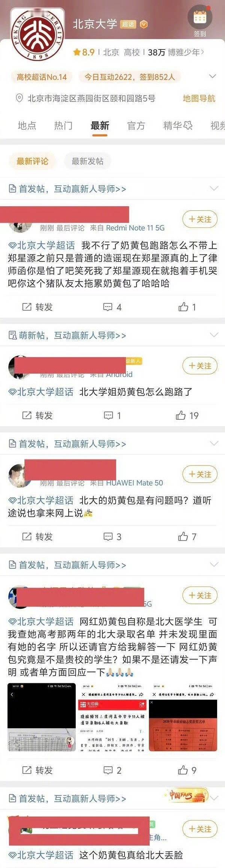
Task: Expand the header info chevron beside 签到852人
Action: point(213,76)
